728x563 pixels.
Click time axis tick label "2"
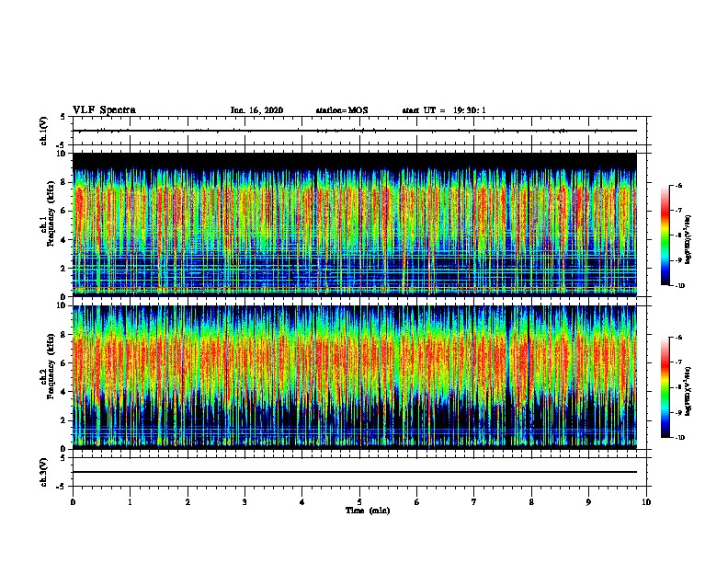coord(188,502)
